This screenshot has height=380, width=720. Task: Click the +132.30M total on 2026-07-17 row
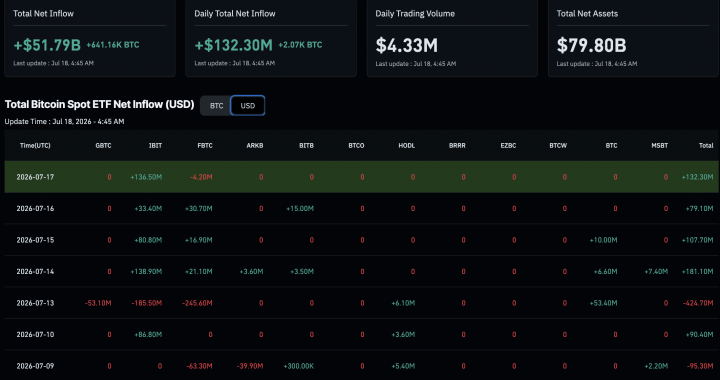coord(697,177)
